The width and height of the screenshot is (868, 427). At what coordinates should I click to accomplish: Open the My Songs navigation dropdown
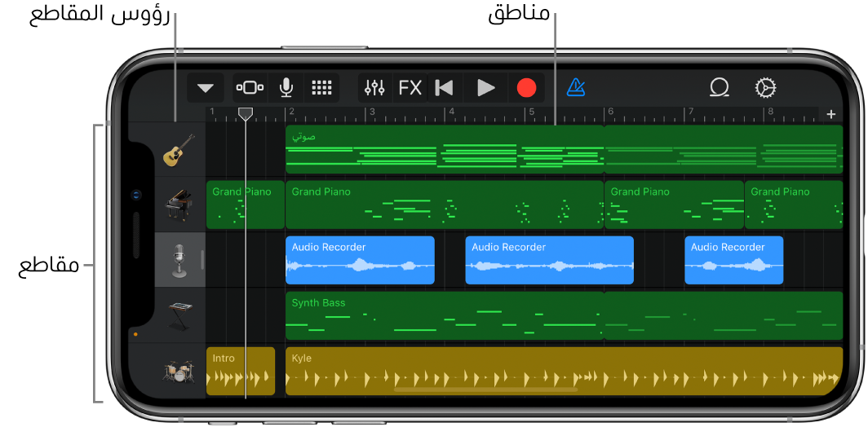[x=206, y=88]
